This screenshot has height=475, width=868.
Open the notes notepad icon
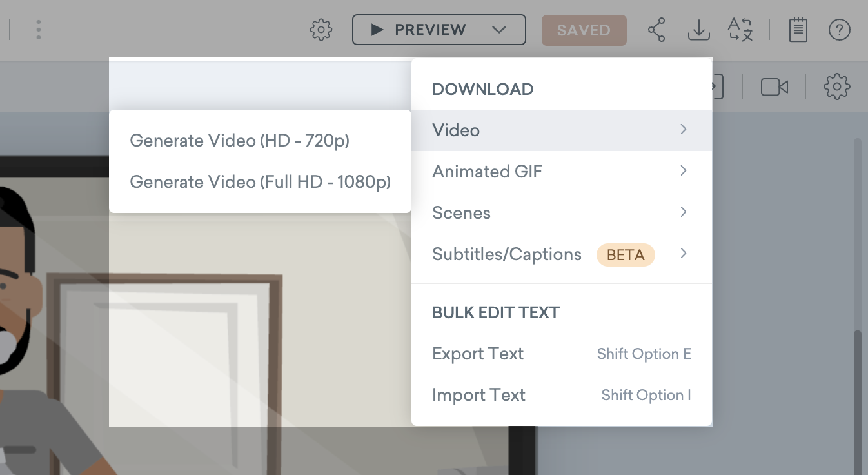point(798,30)
